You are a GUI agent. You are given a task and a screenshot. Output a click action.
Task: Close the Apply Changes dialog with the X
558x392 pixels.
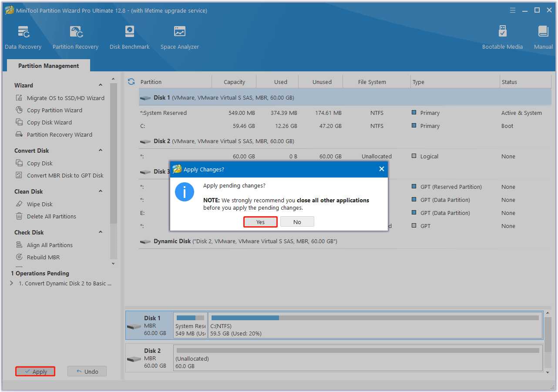pos(382,169)
